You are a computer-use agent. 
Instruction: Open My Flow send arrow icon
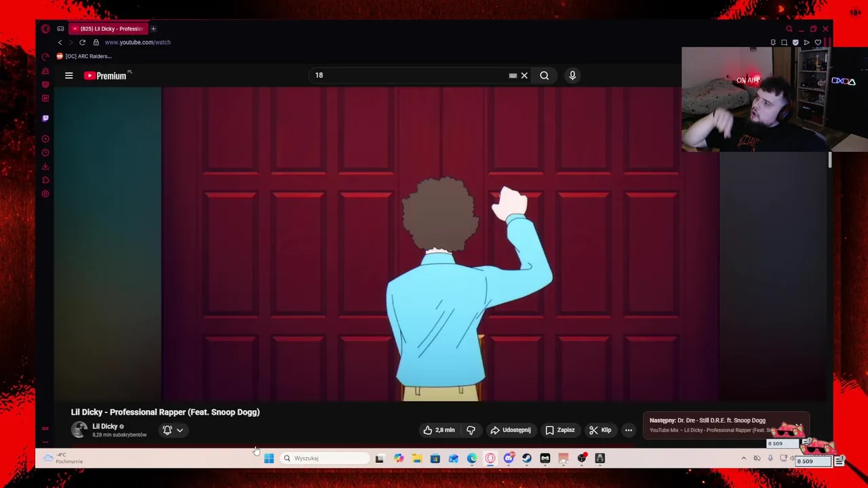tap(806, 43)
